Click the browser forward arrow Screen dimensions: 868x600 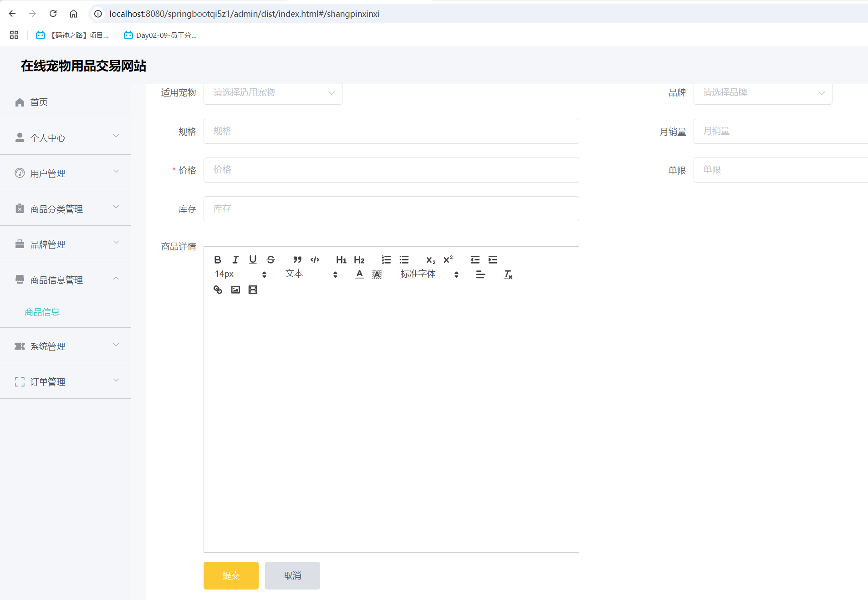point(32,14)
